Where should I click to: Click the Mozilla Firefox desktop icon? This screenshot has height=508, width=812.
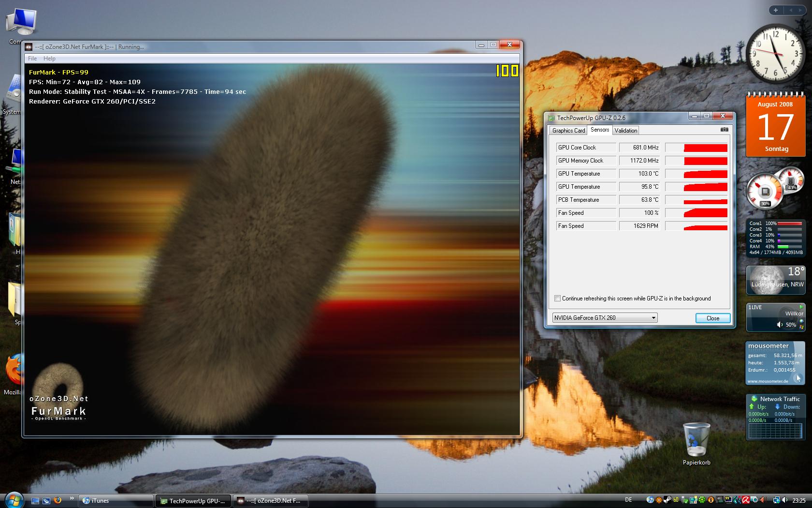tap(13, 375)
